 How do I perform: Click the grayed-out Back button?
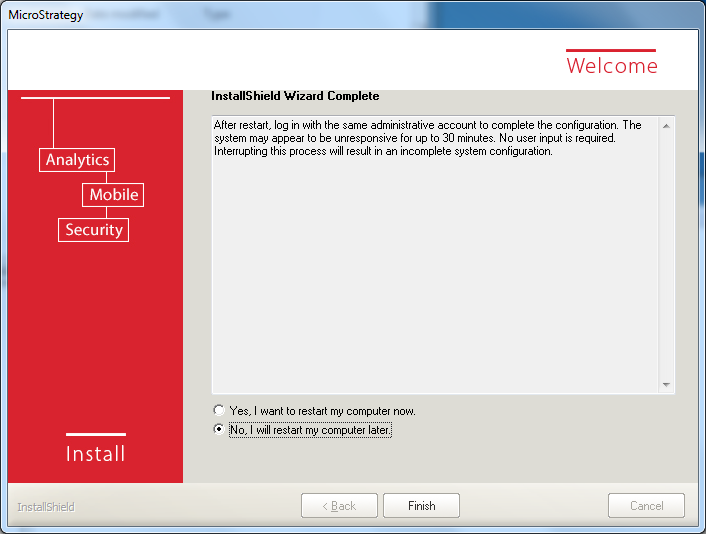339,506
